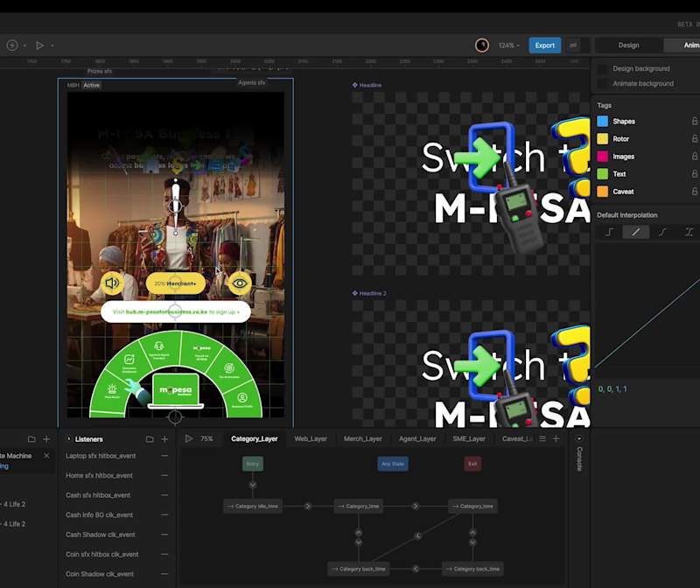700x588 pixels.
Task: Add a new state machine layer
Action: 556,439
